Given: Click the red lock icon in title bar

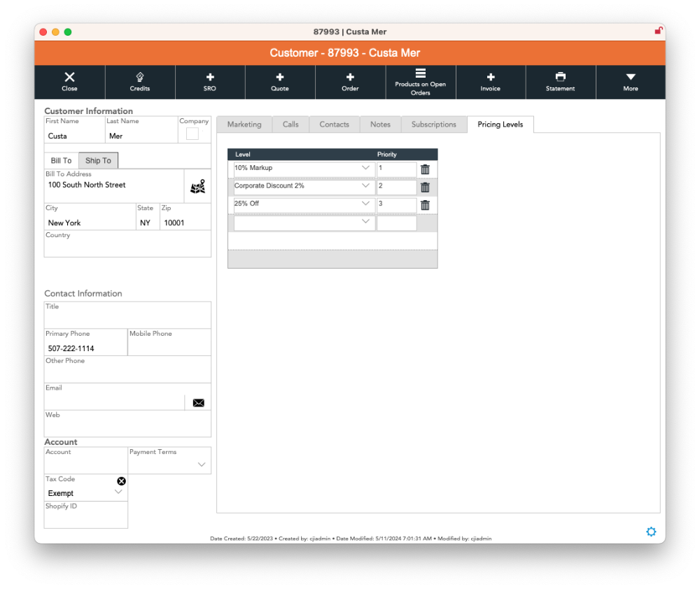Looking at the screenshot, I should pyautogui.click(x=658, y=31).
